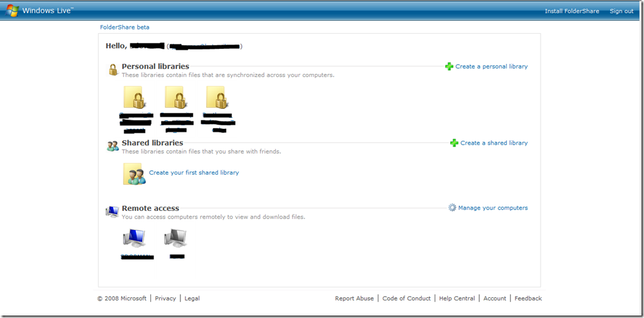This screenshot has width=644, height=318.
Task: Click the Remote access heading
Action: [x=150, y=208]
